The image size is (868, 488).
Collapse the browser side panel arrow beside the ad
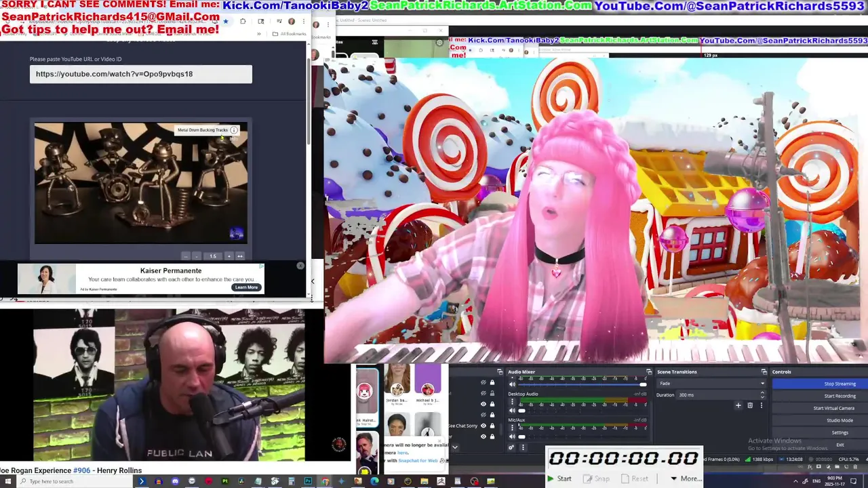pyautogui.click(x=313, y=281)
